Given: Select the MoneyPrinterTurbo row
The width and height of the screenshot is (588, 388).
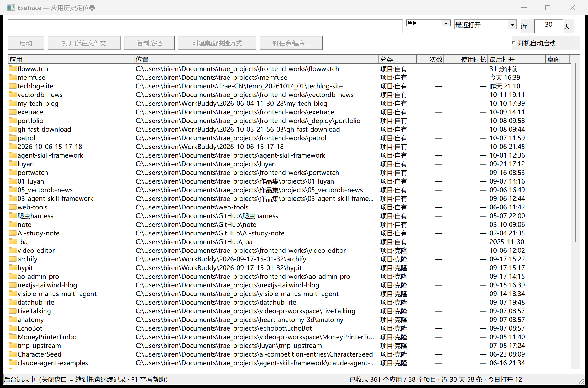Looking at the screenshot, I should tap(290, 337).
